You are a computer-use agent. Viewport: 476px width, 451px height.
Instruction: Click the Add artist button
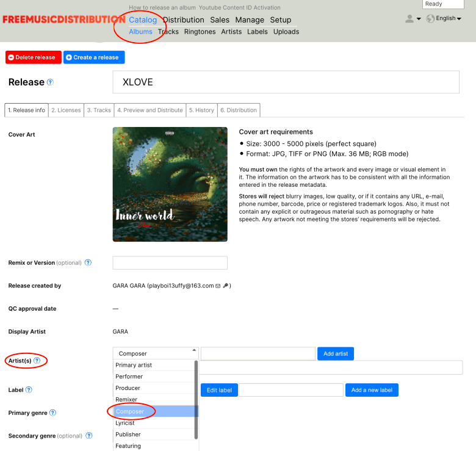pos(336,353)
